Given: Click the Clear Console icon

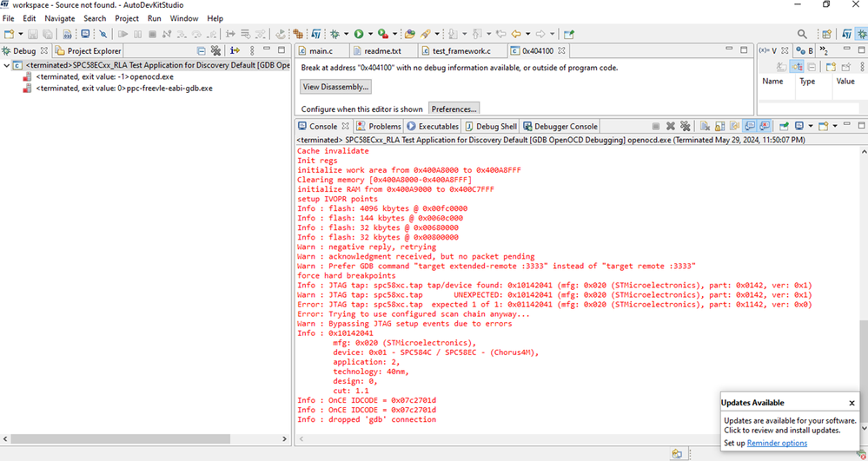Looking at the screenshot, I should pos(706,127).
